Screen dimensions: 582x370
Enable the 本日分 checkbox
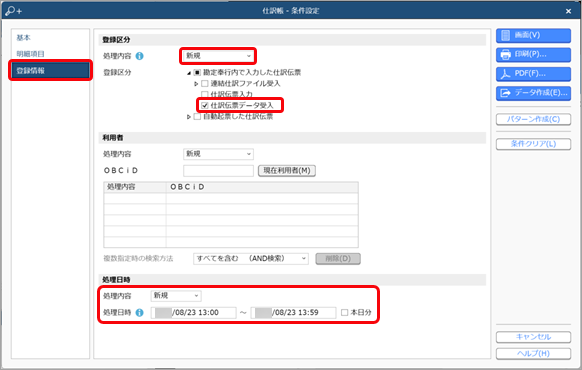[x=344, y=312]
